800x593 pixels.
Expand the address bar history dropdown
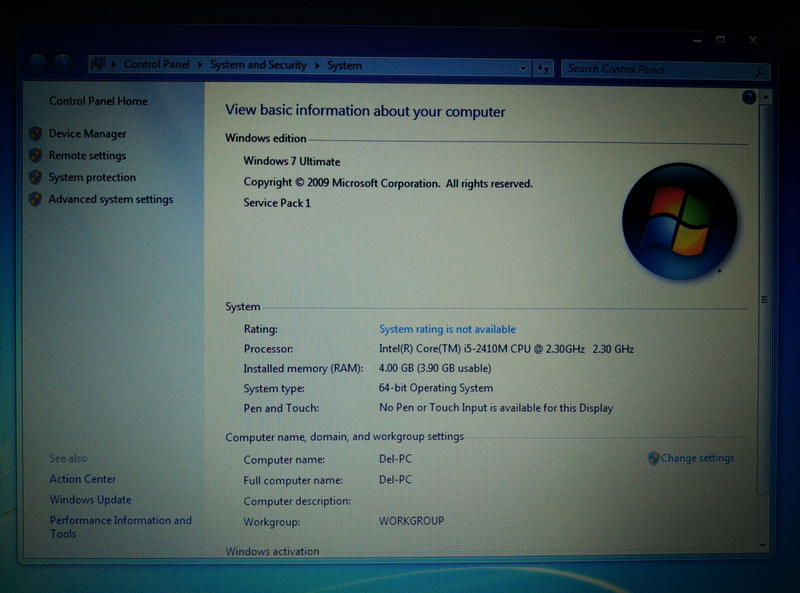pos(523,68)
